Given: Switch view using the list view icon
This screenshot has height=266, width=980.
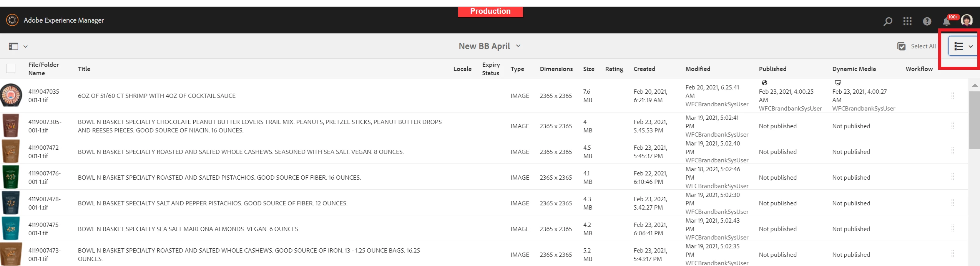Looking at the screenshot, I should click(958, 46).
